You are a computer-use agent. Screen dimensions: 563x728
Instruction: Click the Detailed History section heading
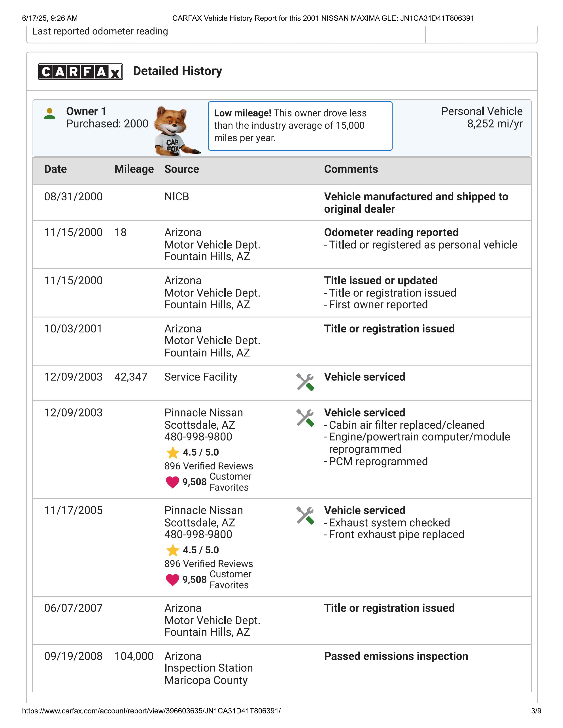coord(178,71)
